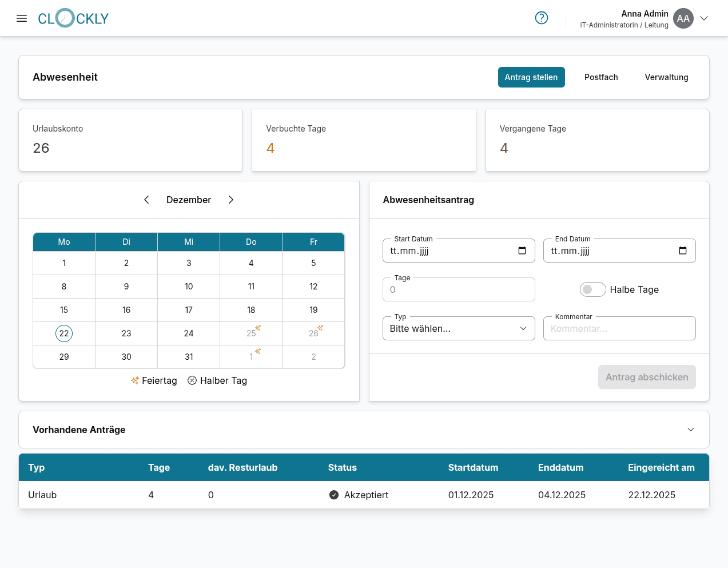The height and width of the screenshot is (568, 728).
Task: Collapse the Vorhandene Anträge section
Action: click(690, 430)
